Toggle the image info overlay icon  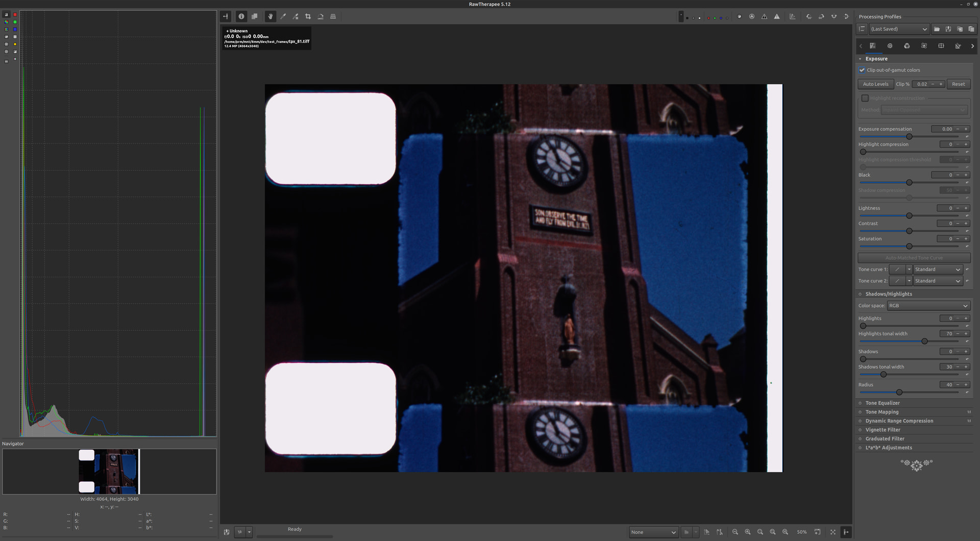tap(241, 16)
